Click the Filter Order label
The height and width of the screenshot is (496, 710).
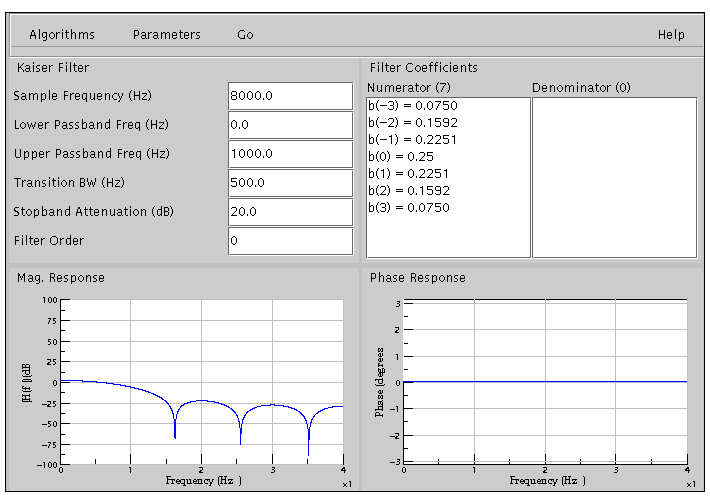tap(49, 241)
